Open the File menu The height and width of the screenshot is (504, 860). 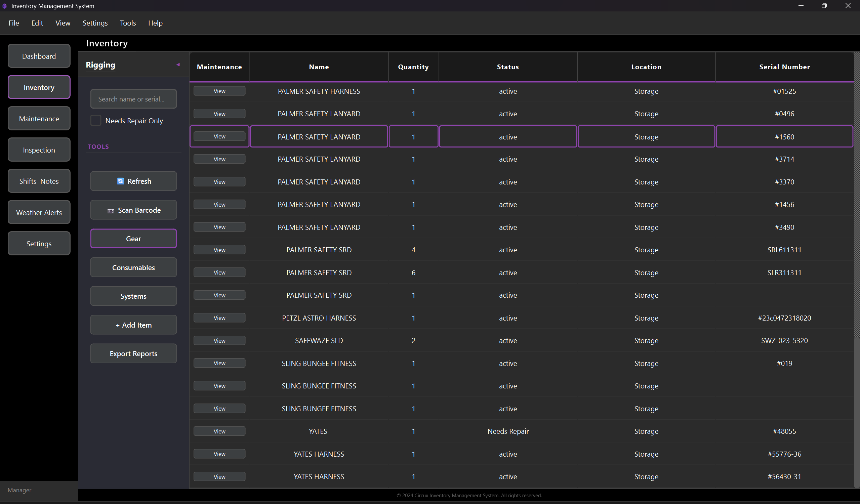14,23
